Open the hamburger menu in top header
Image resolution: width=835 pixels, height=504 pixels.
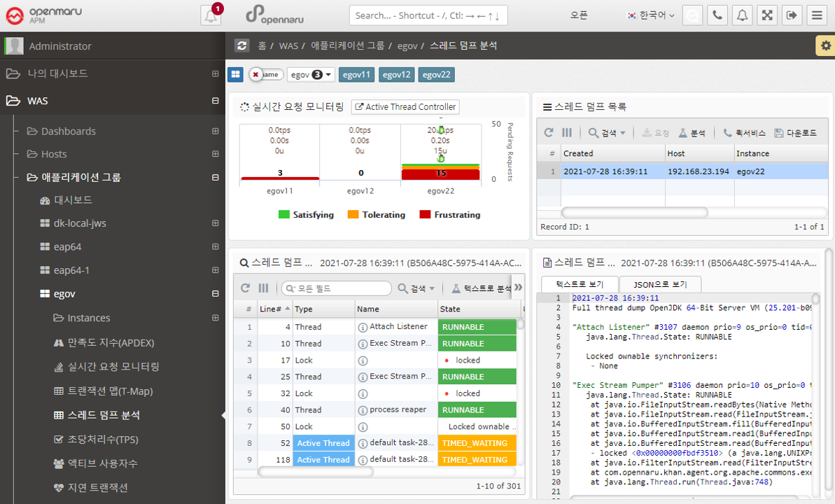[816, 15]
